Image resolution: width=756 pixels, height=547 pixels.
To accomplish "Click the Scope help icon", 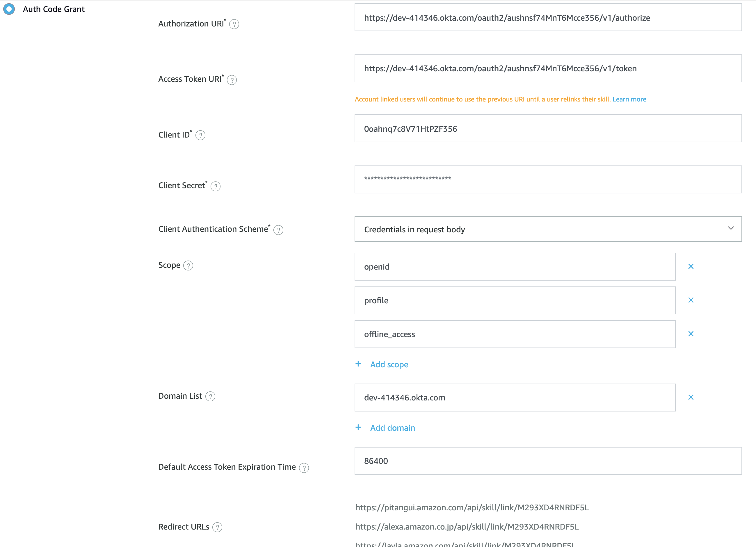I will pyautogui.click(x=188, y=266).
